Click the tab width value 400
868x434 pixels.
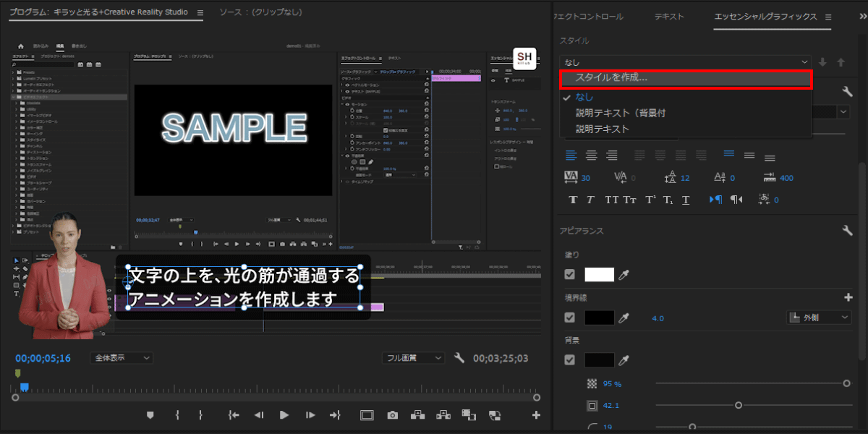(x=787, y=179)
